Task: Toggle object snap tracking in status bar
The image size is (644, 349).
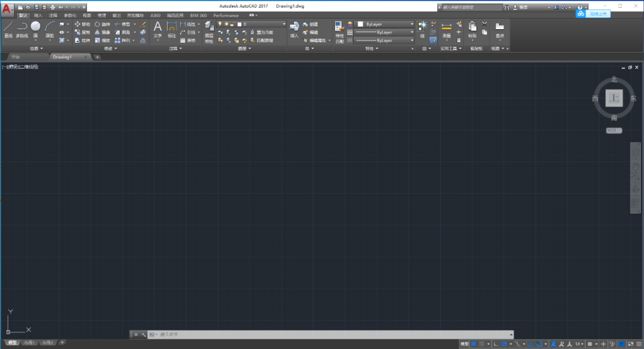Action: click(531, 344)
